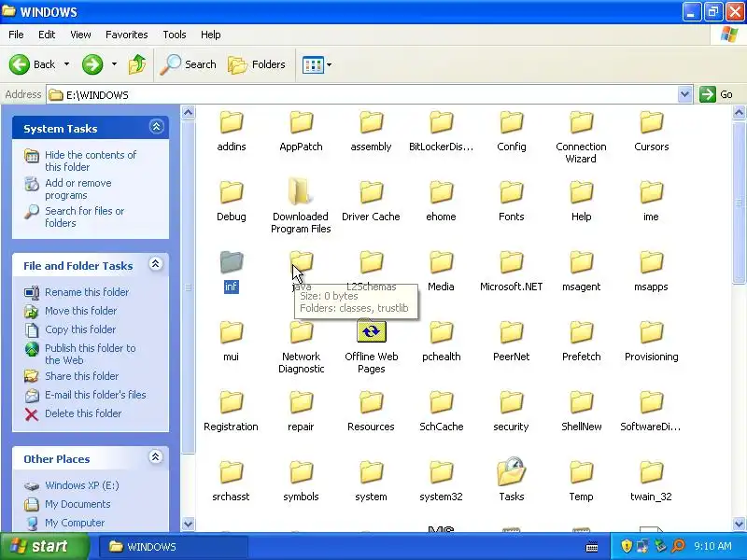Click the security shield tray icon
Image resolution: width=747 pixels, height=560 pixels.
click(627, 546)
